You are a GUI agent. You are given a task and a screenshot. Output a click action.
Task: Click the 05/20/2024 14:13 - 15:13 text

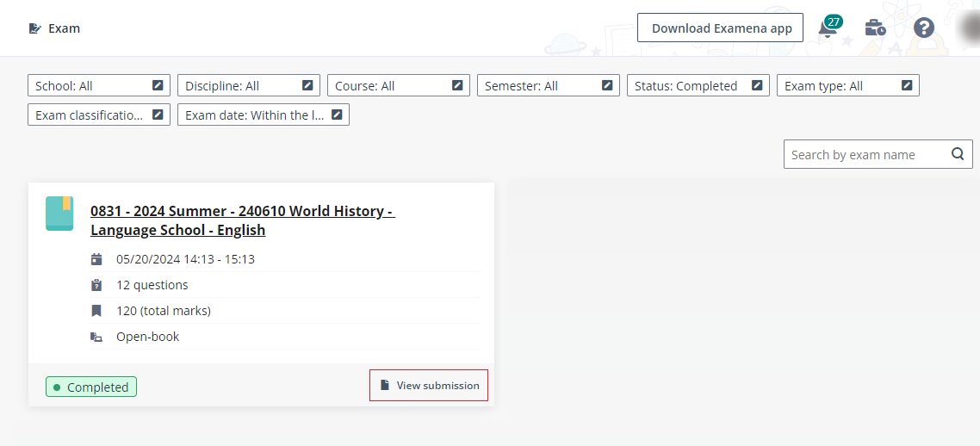click(186, 259)
